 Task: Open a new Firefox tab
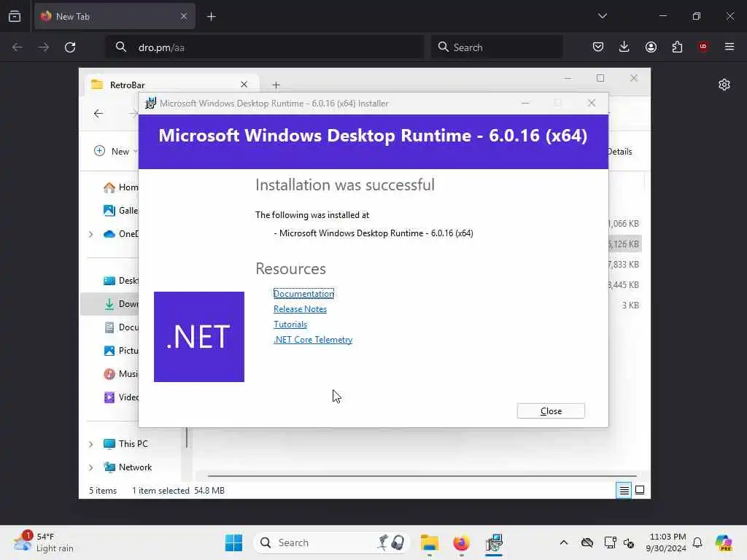point(211,17)
